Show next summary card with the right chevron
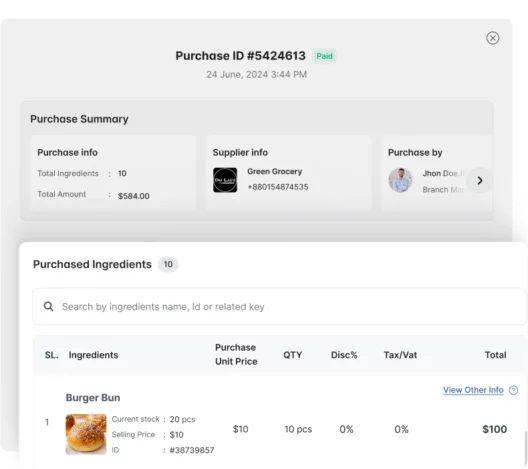 (x=480, y=181)
